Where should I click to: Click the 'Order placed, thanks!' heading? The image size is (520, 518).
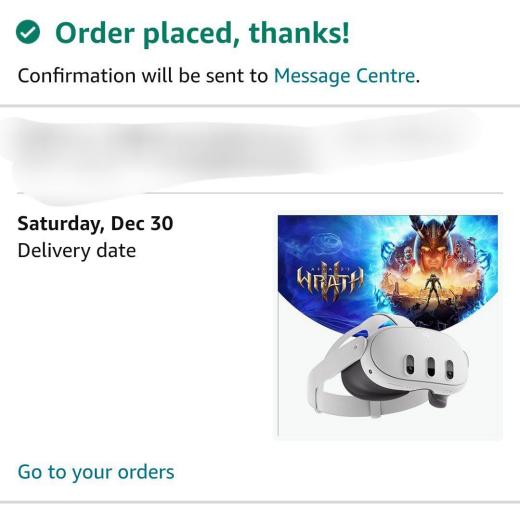pos(202,33)
